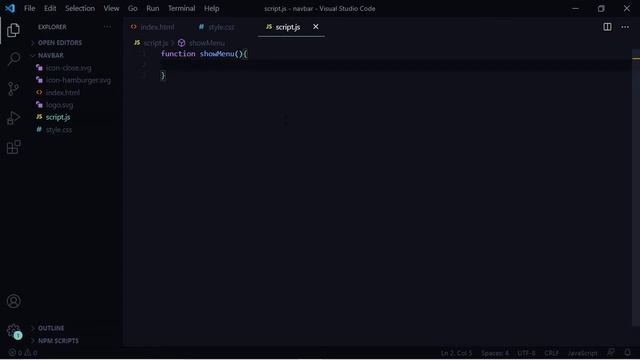The image size is (640, 360).
Task: Expand the NPM Scripts section
Action: point(58,341)
